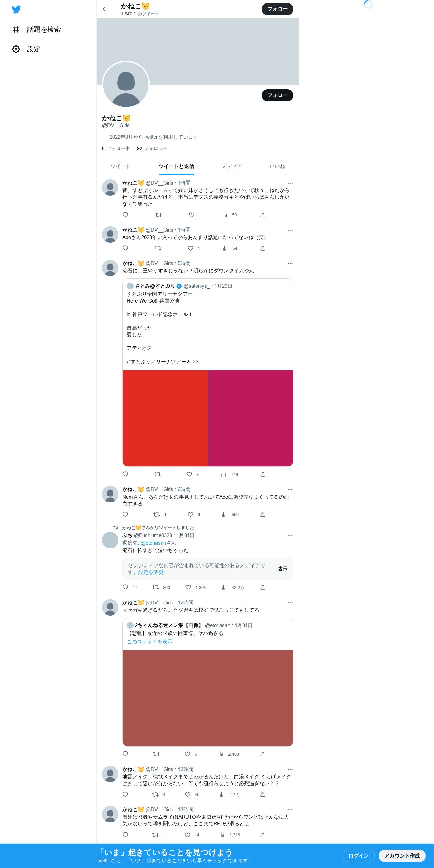434x868 pixels.
Task: Click the ログイン button
Action: pyautogui.click(x=358, y=856)
